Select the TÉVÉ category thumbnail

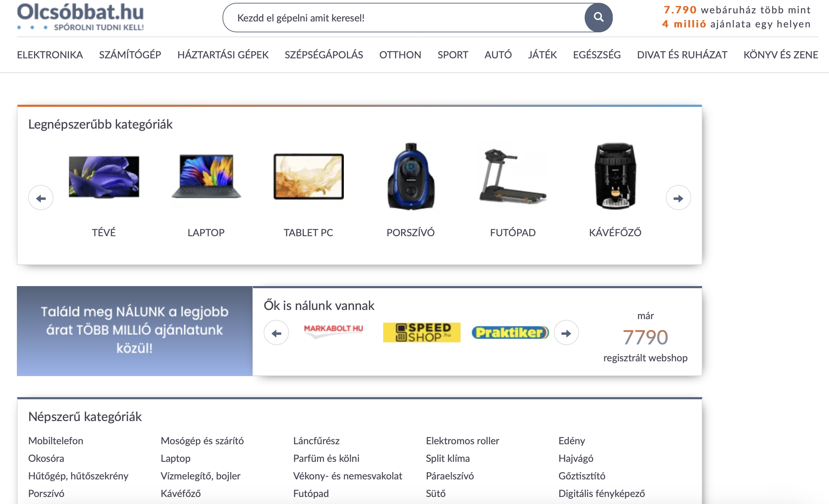104,177
